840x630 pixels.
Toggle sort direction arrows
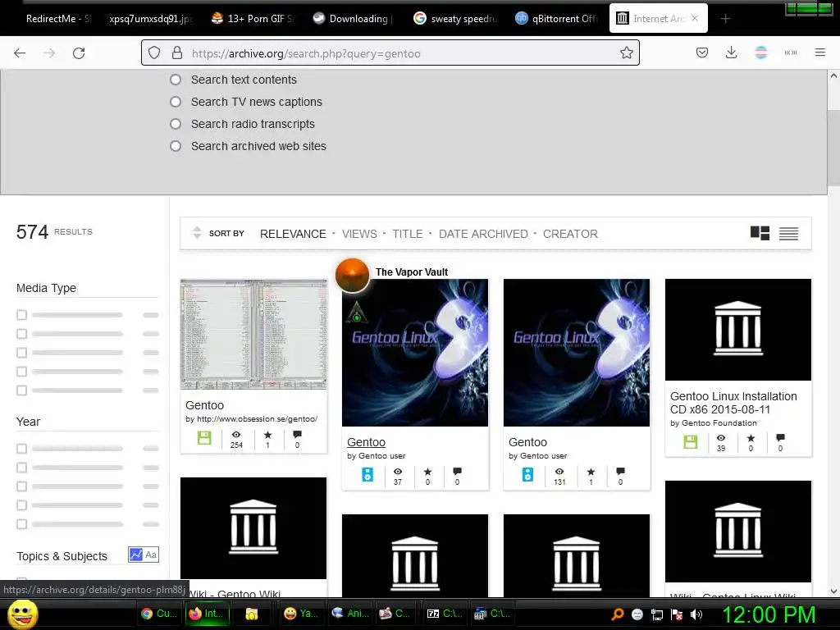[197, 232]
